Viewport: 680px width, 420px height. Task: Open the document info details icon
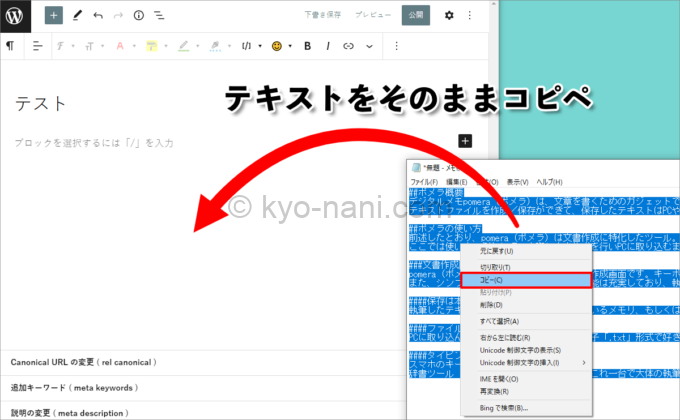click(138, 15)
